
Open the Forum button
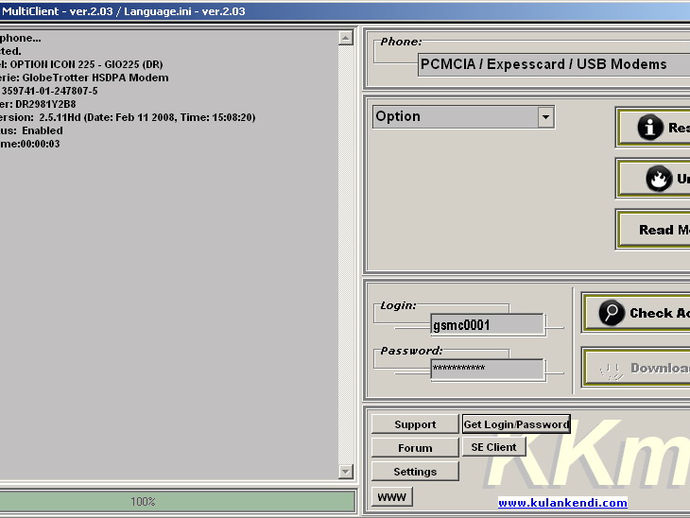tap(415, 448)
